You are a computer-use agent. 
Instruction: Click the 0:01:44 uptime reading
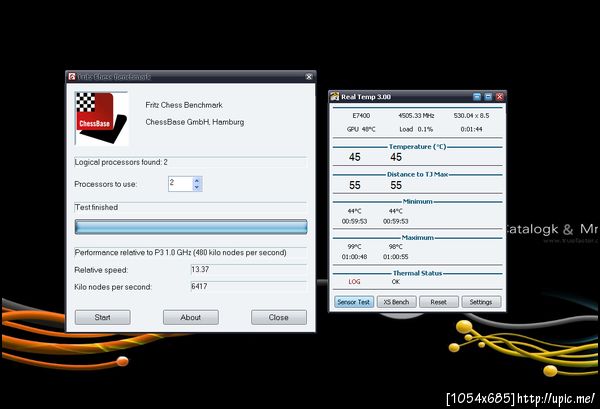pos(471,129)
